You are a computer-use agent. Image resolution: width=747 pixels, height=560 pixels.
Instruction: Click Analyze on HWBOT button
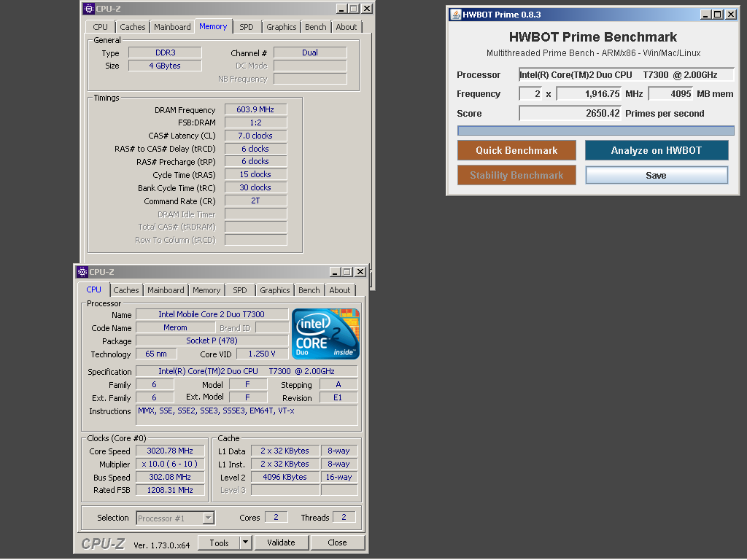[x=657, y=150]
